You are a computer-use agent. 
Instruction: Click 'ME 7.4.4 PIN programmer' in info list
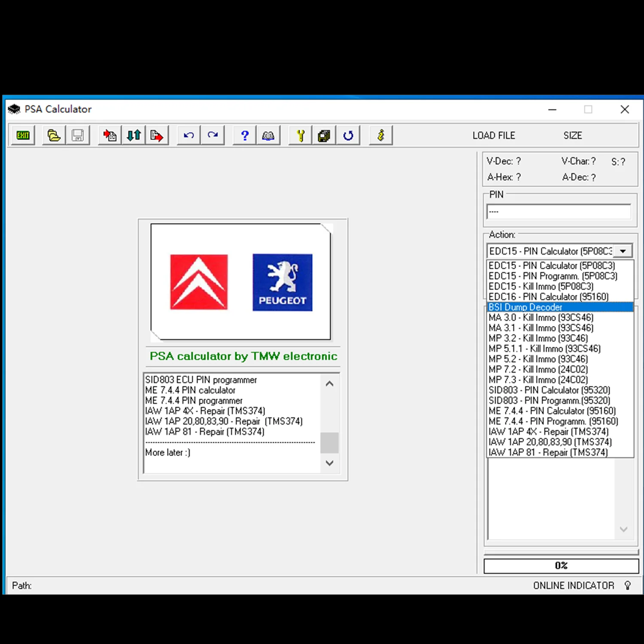pyautogui.click(x=194, y=401)
